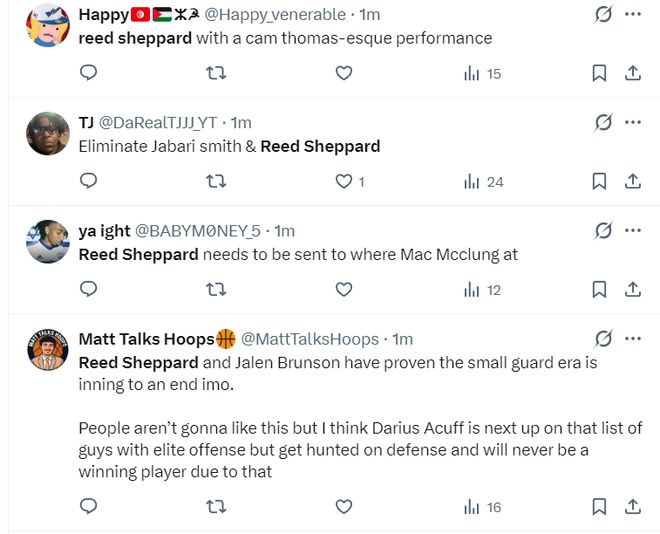Click the @MattTalksHoops handle link
Image resolution: width=660 pixels, height=534 pixels.
click(x=310, y=339)
